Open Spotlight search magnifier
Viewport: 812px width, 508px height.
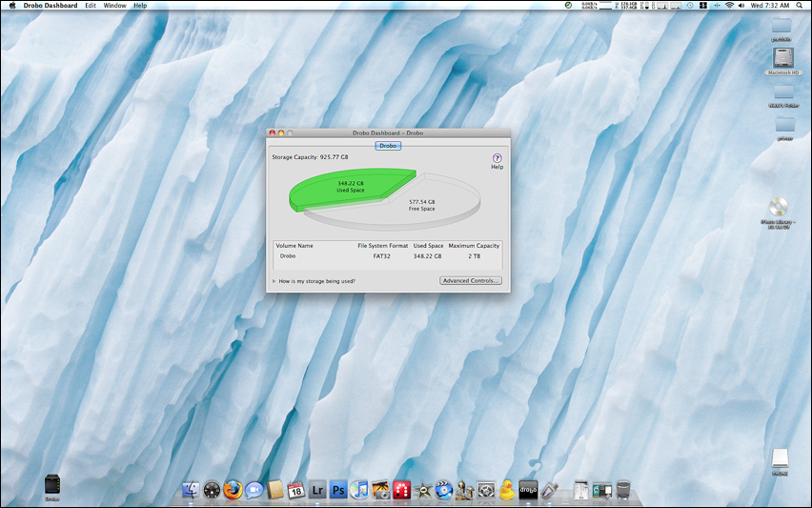[801, 5]
